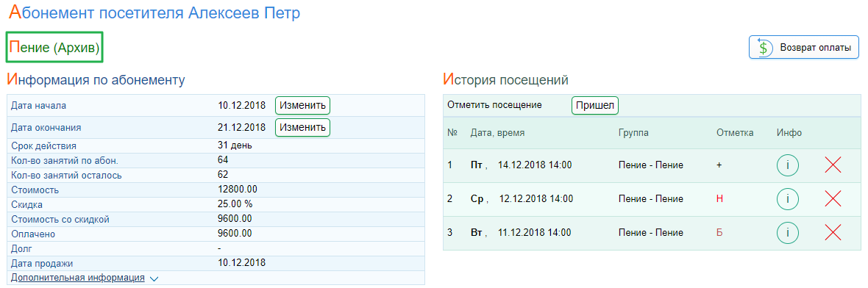The height and width of the screenshot is (288, 868).
Task: Change the Дата окончания end date
Action: (x=302, y=127)
